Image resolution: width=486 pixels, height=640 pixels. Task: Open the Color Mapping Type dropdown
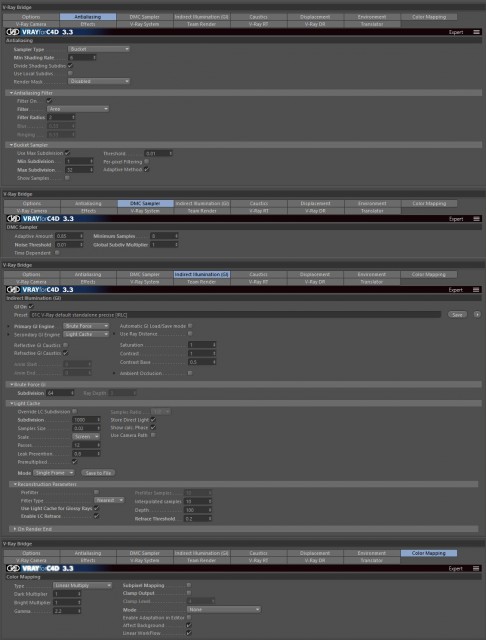82,585
